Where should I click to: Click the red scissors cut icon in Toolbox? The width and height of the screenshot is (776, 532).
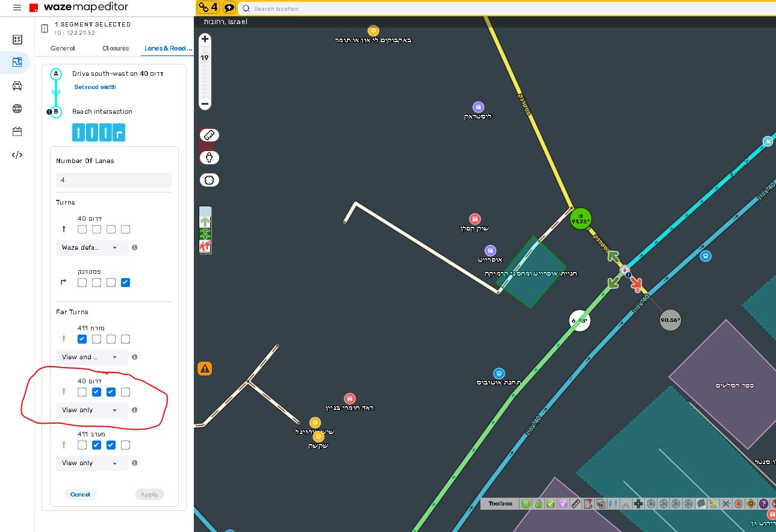(x=625, y=504)
